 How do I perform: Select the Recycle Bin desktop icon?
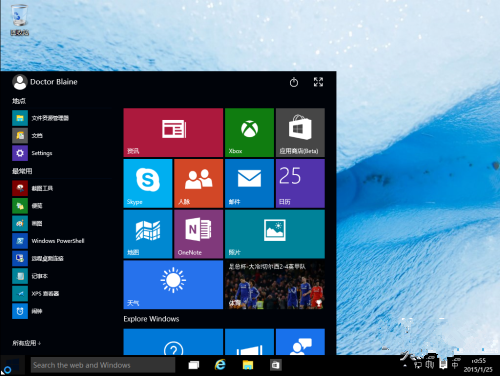point(19,20)
